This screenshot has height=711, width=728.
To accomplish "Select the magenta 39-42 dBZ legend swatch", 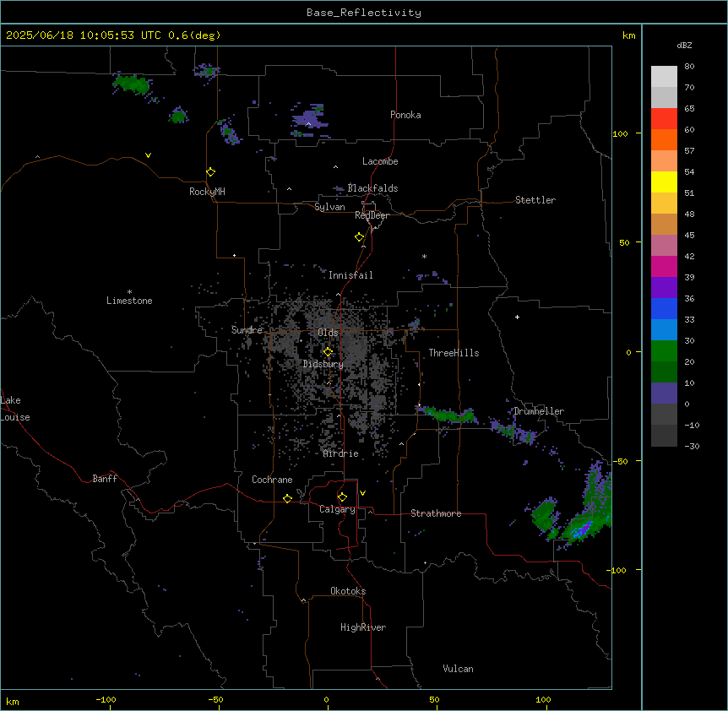I will [664, 266].
